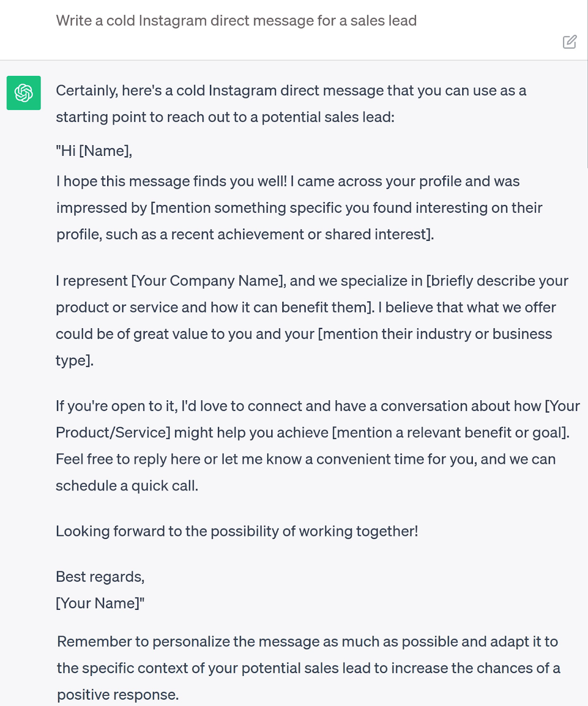This screenshot has width=588, height=706.
Task: Select the 'schedule a quick call' phrase
Action: 127,485
